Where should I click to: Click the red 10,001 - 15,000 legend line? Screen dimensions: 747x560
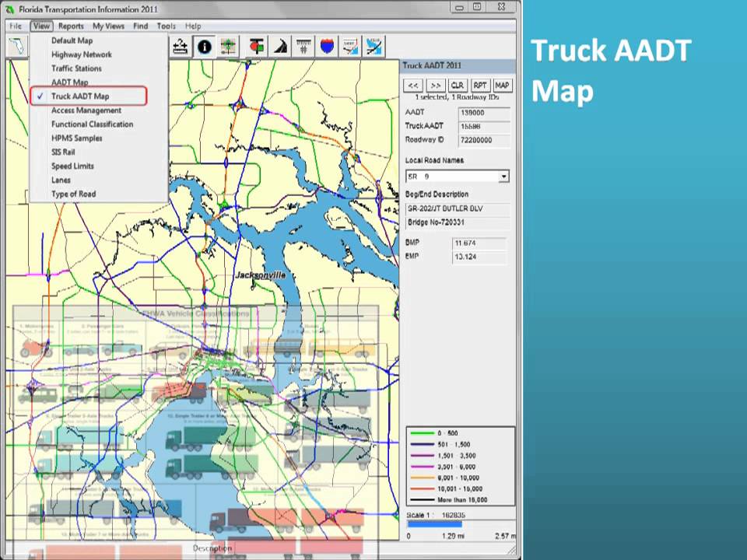(x=422, y=489)
